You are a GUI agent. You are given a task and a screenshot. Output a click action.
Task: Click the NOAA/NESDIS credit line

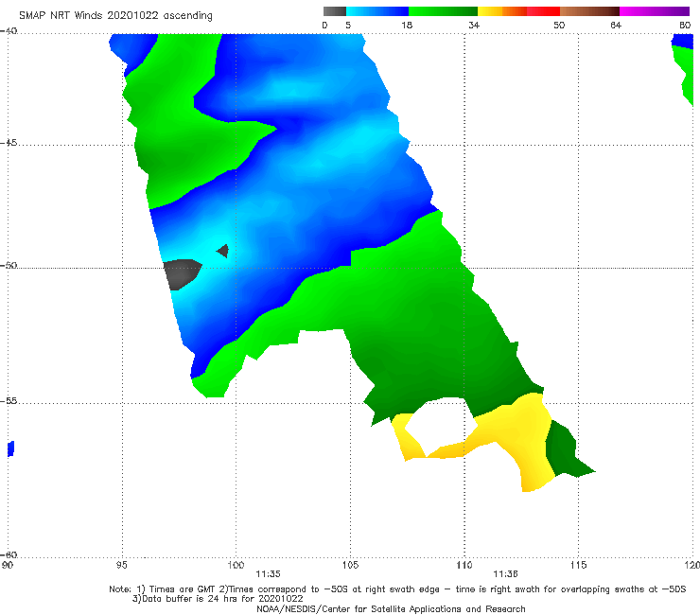coord(391,609)
